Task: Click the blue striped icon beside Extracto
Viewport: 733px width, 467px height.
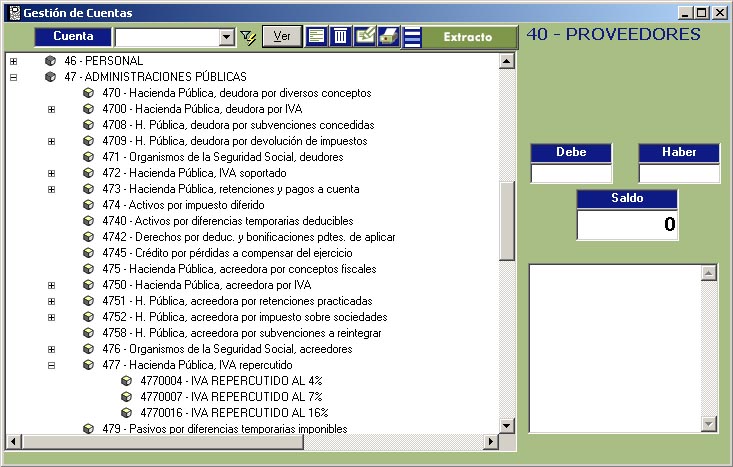Action: (412, 37)
